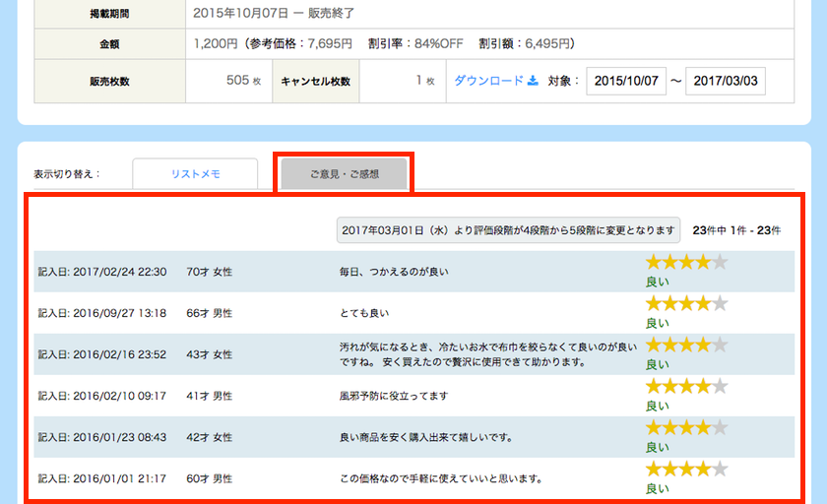Click star rating of 70才 女性 review

click(x=686, y=263)
